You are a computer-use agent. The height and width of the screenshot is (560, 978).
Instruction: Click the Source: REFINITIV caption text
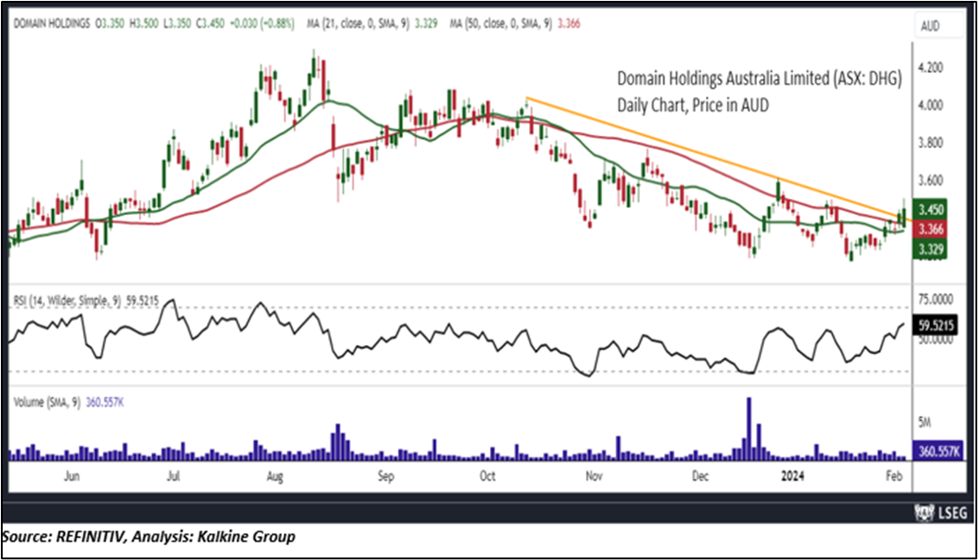tap(148, 536)
